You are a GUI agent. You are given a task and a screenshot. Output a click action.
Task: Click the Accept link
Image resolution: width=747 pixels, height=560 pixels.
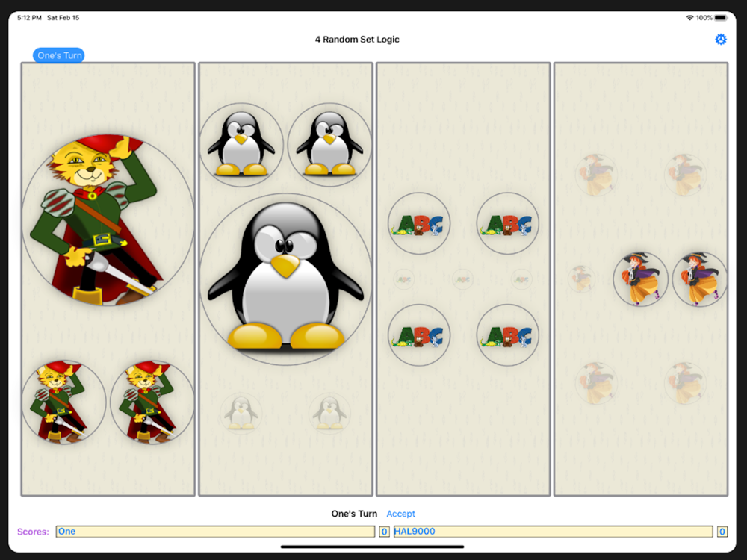pyautogui.click(x=400, y=514)
